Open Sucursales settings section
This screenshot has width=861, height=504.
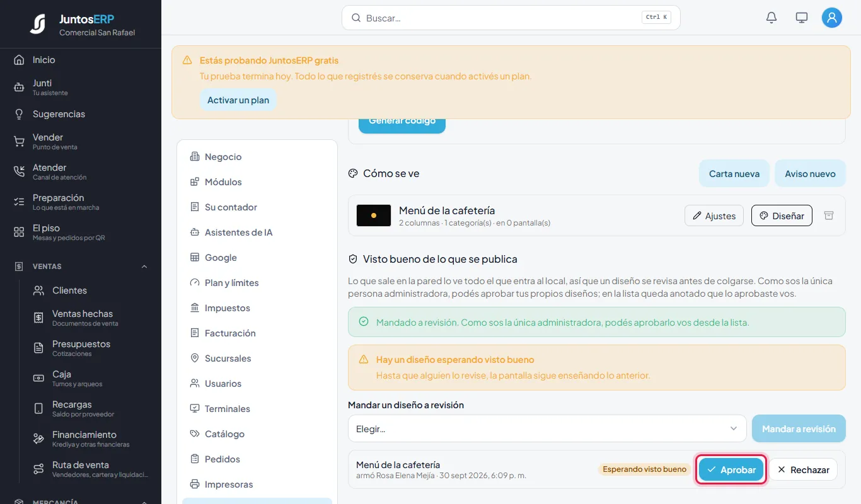click(257, 358)
